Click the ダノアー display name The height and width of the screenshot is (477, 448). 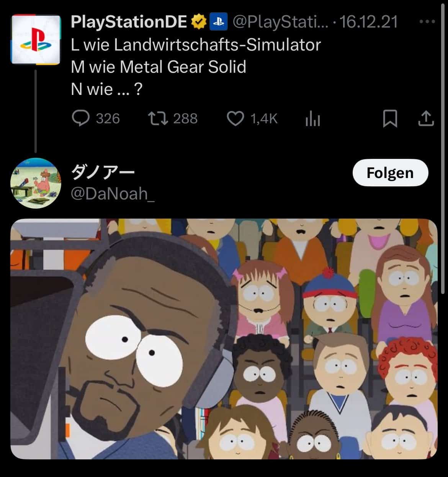(103, 172)
